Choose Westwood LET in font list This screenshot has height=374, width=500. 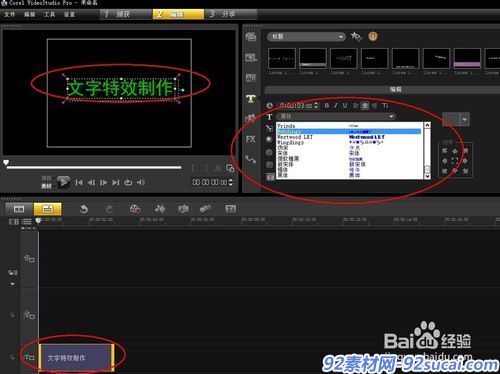[349, 137]
